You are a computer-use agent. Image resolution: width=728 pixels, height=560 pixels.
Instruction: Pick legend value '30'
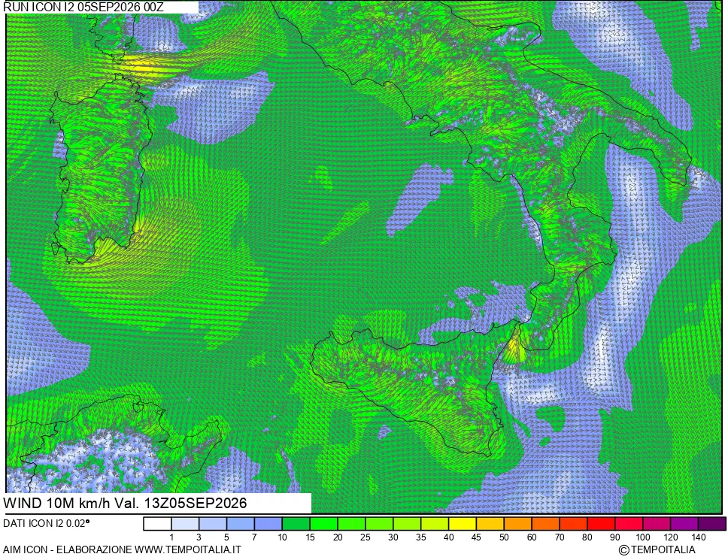coord(393,537)
